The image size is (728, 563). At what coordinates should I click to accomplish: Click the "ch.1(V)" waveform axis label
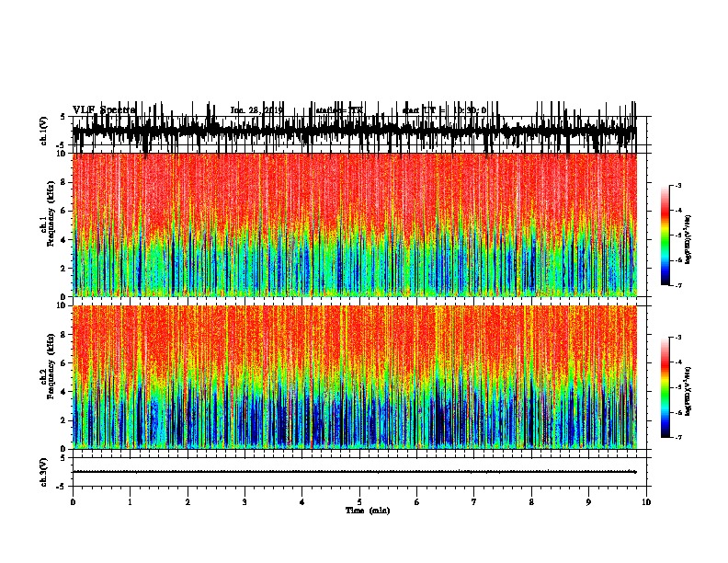43,131
